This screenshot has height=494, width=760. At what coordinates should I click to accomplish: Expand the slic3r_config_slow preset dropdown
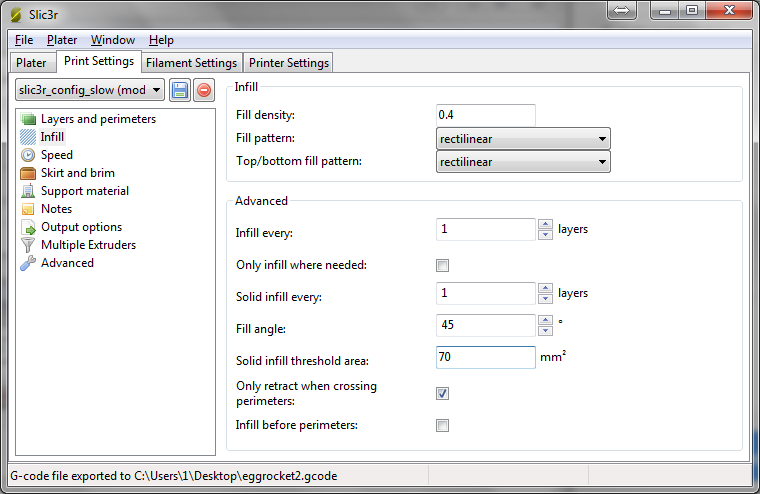point(91,91)
